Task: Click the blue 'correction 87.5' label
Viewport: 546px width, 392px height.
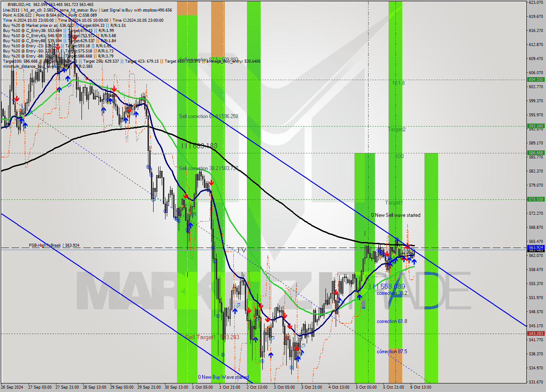Action: coord(392,352)
